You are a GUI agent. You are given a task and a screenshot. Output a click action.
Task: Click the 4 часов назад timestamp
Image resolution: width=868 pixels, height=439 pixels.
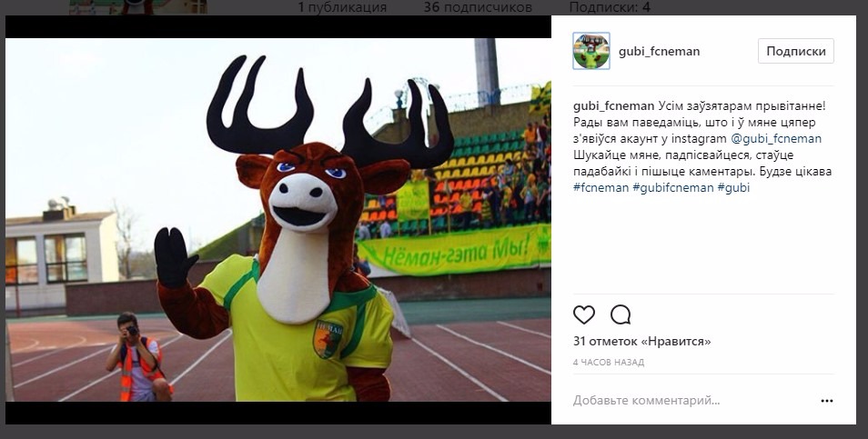click(x=609, y=363)
